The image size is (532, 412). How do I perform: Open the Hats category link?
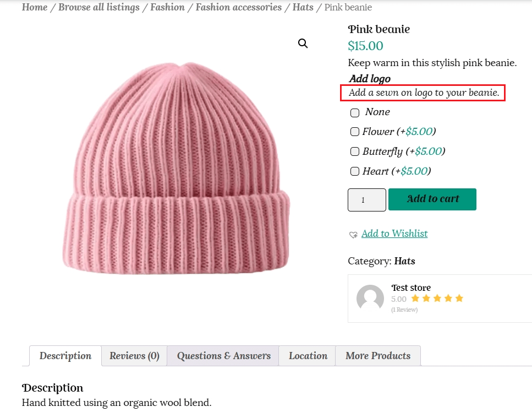tap(404, 261)
